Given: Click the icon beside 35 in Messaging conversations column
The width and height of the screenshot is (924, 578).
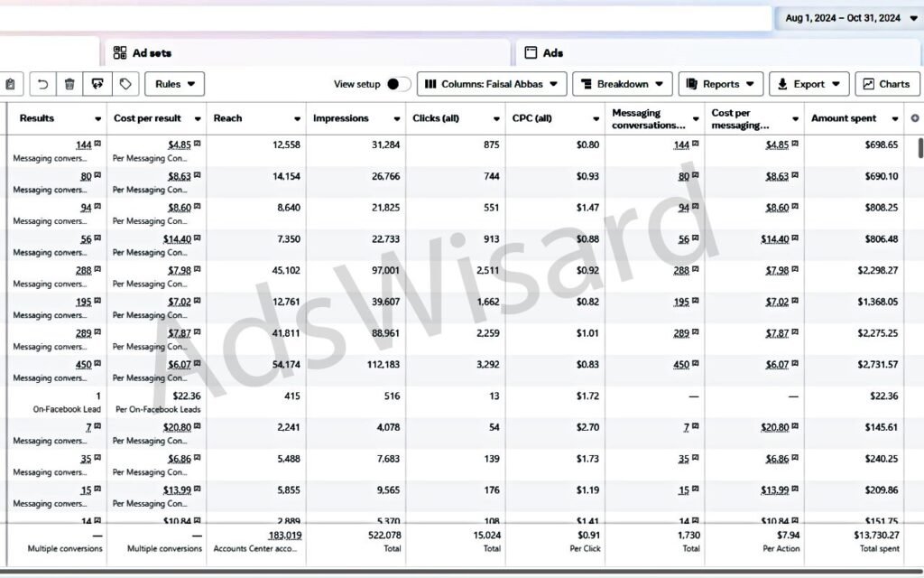Looking at the screenshot, I should [x=695, y=457].
